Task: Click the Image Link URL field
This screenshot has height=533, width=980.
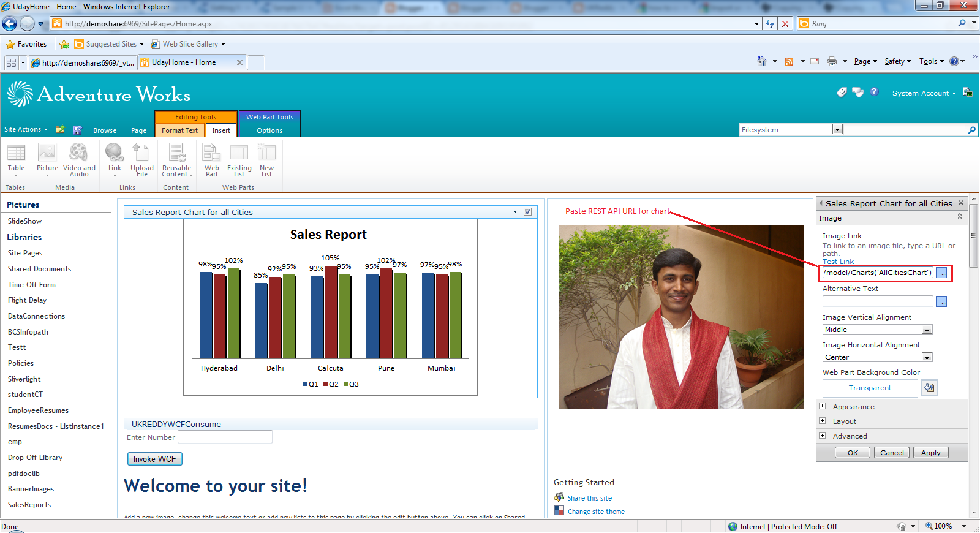Action: [x=878, y=273]
